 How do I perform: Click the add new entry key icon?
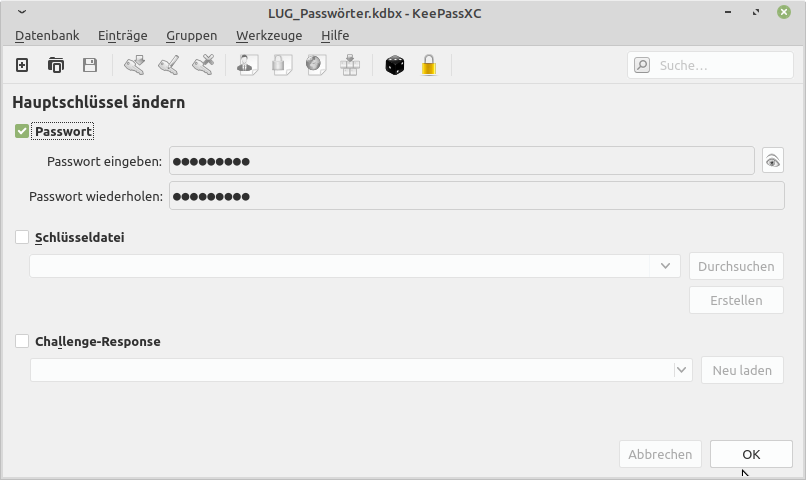click(135, 65)
